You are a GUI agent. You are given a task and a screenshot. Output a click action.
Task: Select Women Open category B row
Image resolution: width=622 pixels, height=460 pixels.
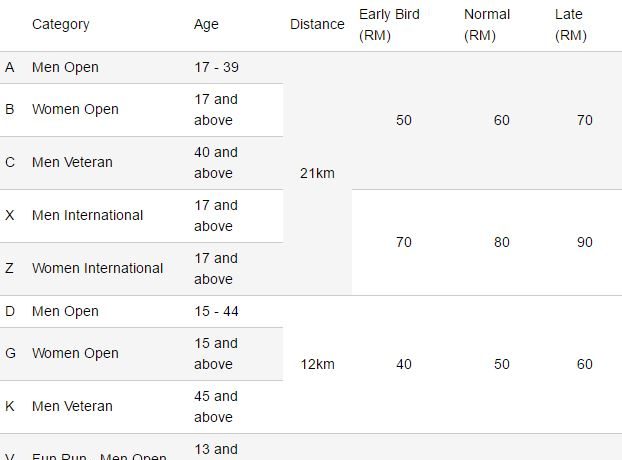point(142,110)
